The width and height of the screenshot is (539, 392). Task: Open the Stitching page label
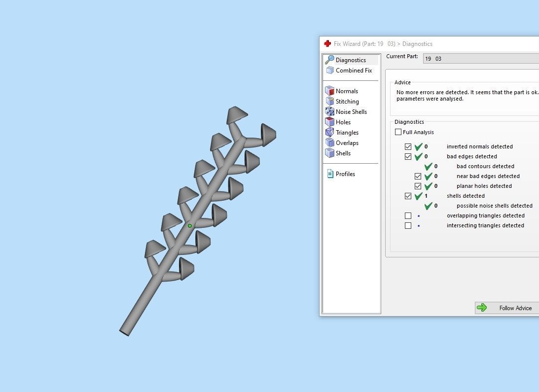tap(347, 102)
